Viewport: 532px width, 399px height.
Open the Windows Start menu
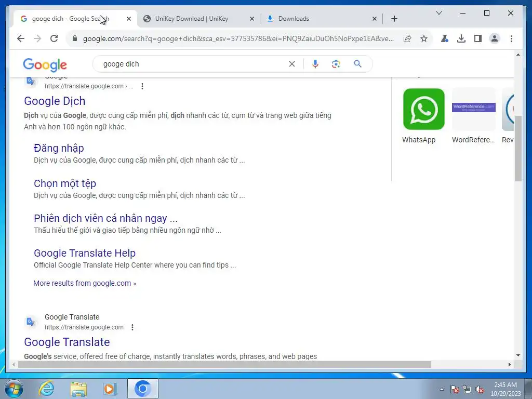tap(14, 389)
